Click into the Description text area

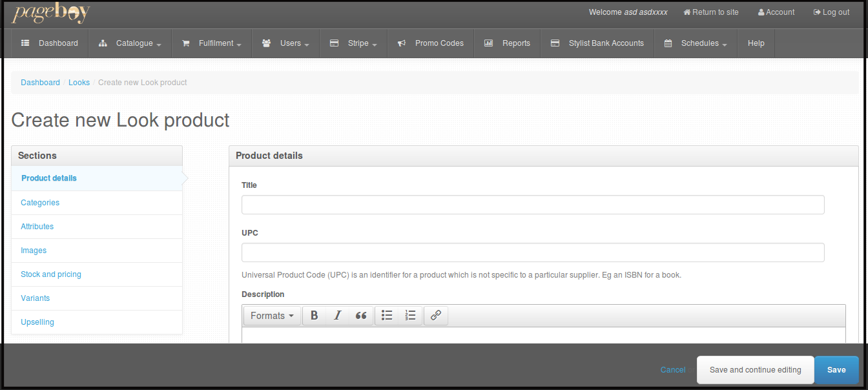543,335
